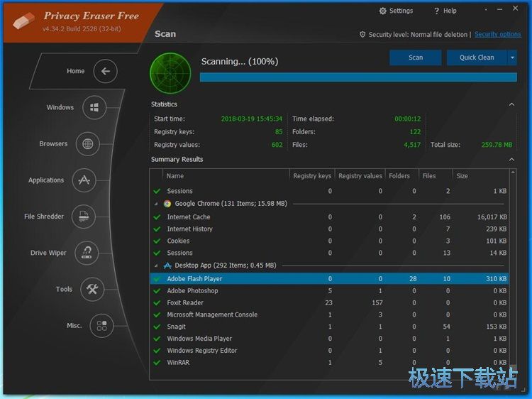Select the Microsoft Management Console row
This screenshot has width=532, height=399.
pos(329,315)
